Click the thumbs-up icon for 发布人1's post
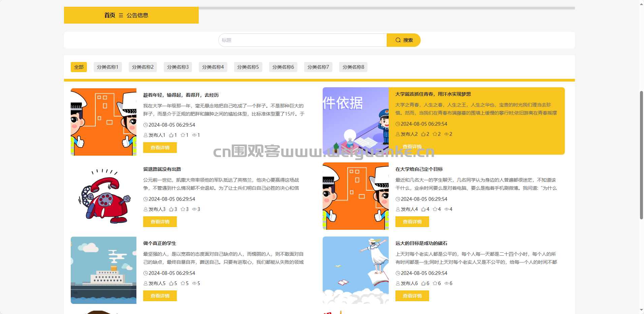 coord(171,135)
